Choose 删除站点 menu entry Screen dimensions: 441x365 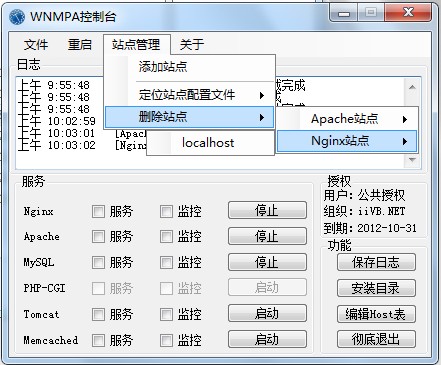pos(189,117)
